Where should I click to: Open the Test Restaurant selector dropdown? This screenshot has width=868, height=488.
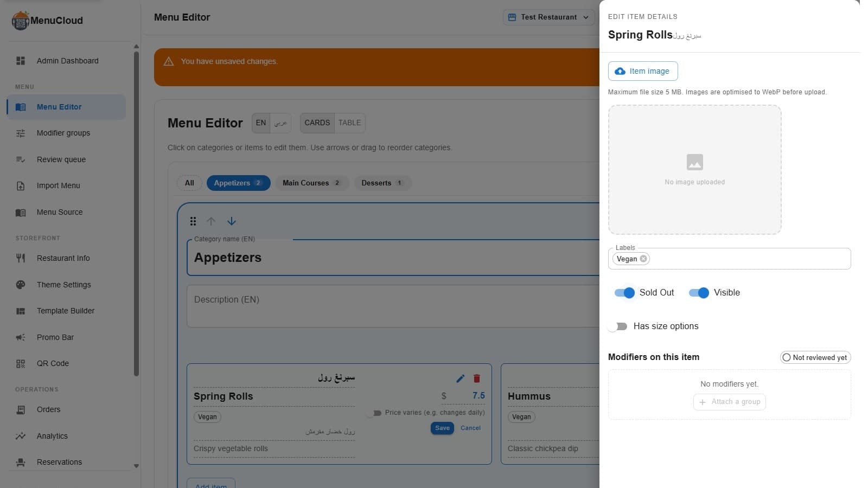(548, 17)
